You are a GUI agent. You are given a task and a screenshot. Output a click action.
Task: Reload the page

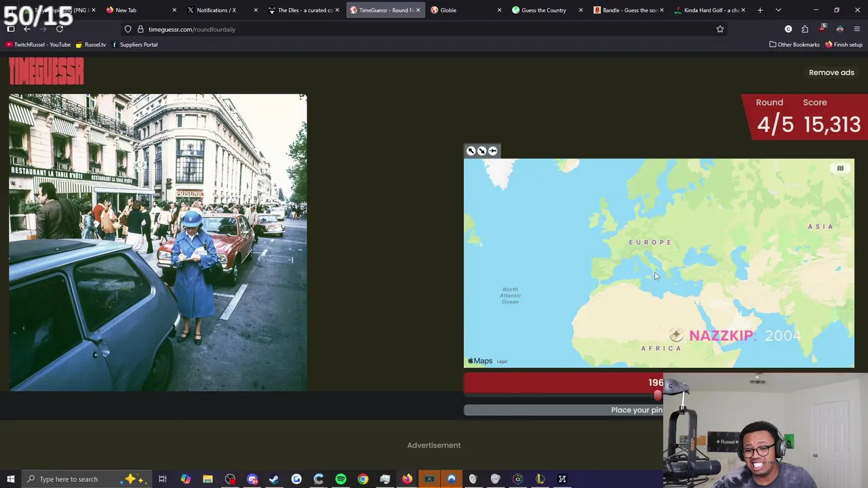tap(60, 29)
